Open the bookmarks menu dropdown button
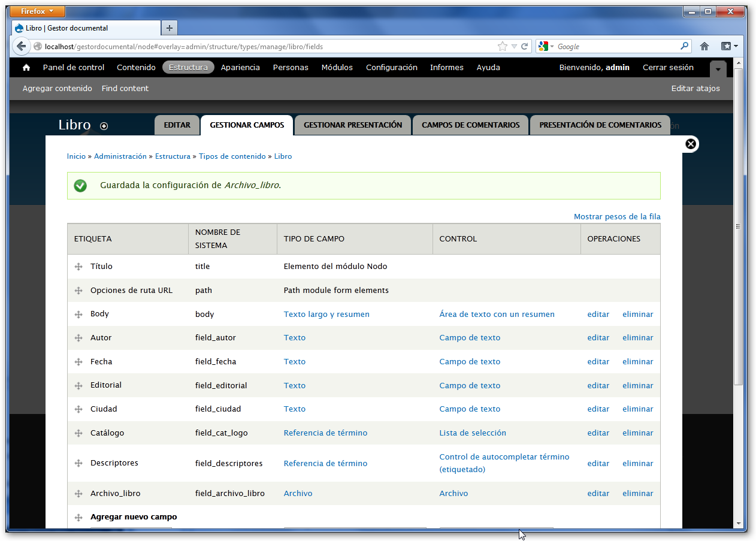Screen dimensions: 756x541 click(729, 46)
